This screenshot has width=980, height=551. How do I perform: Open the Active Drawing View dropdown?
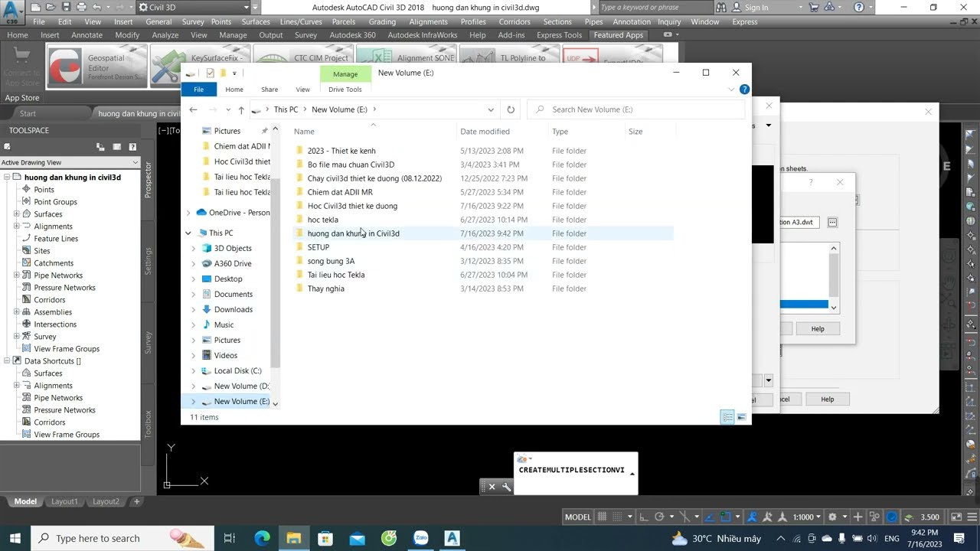pos(70,162)
